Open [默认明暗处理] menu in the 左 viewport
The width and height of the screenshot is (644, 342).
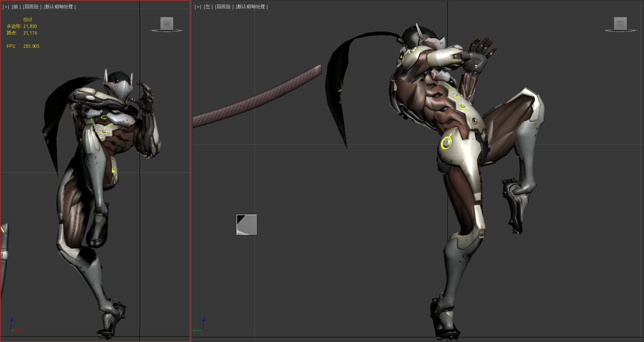tap(252, 7)
